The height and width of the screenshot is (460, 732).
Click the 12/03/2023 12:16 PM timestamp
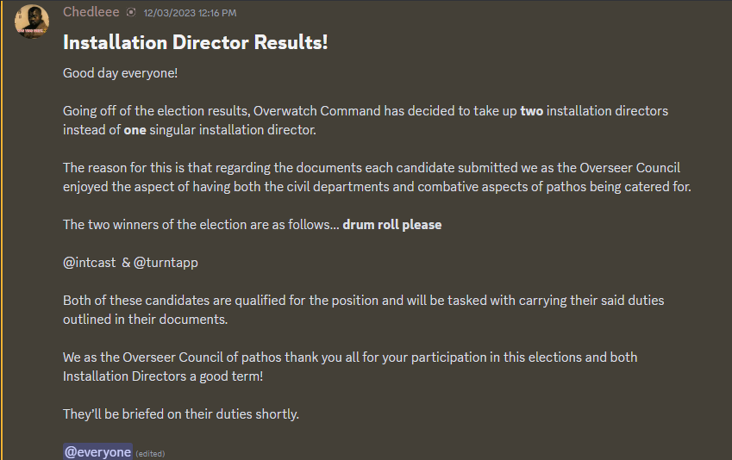[x=189, y=13]
